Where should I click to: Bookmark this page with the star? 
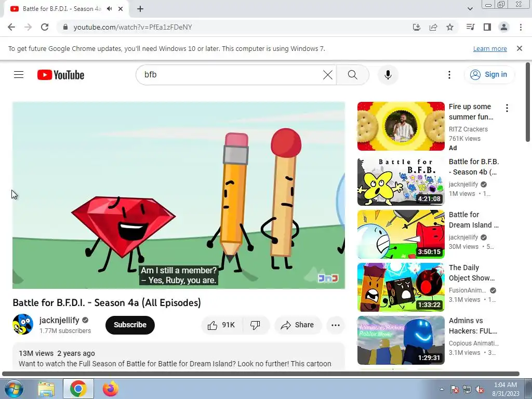(x=449, y=27)
